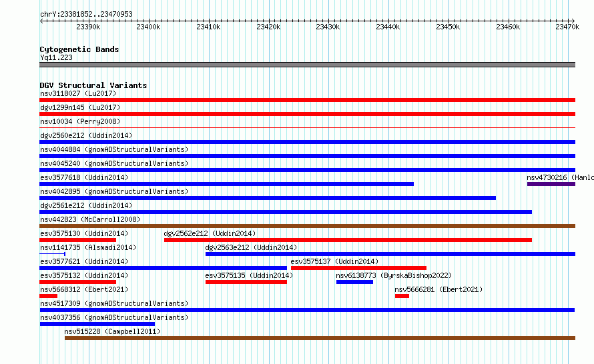Select the red nsv5666281 variant bar
Image resolution: width=594 pixels, height=364 pixels.
402,296
